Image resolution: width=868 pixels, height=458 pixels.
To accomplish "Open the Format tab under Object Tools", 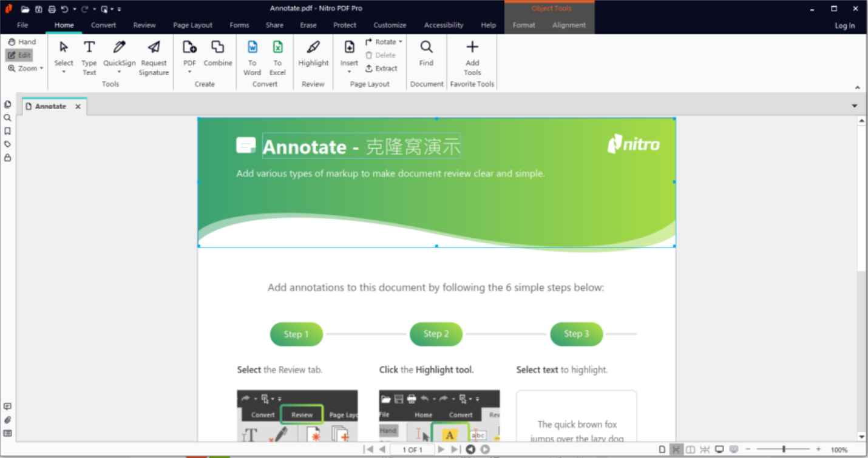I will (x=523, y=25).
